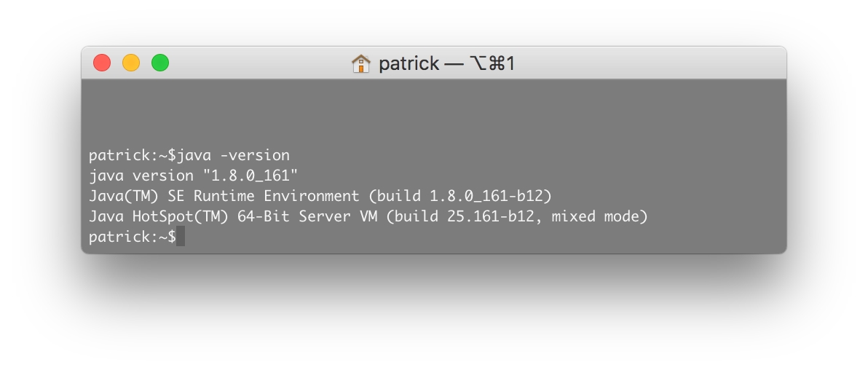Click the last 'patrick:~$' prompt

tap(133, 237)
